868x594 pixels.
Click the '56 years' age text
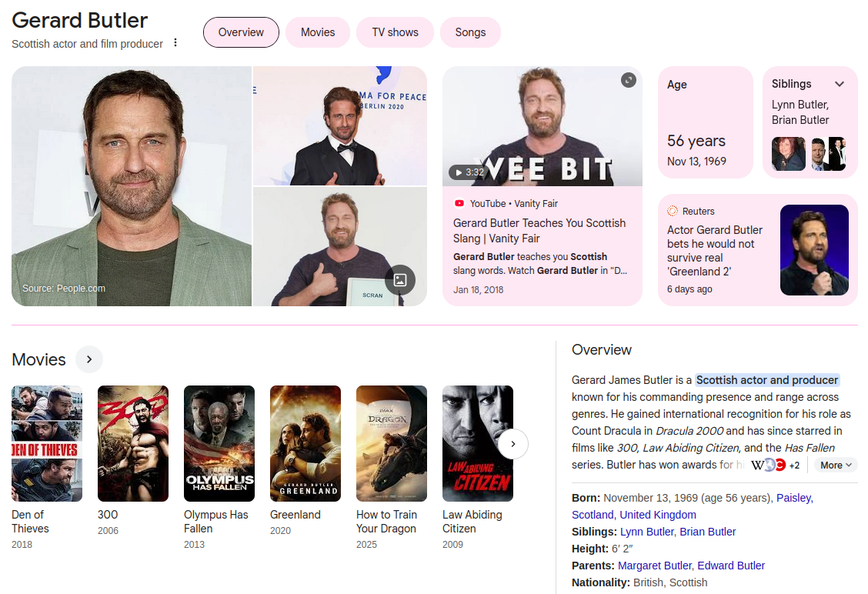pos(696,141)
